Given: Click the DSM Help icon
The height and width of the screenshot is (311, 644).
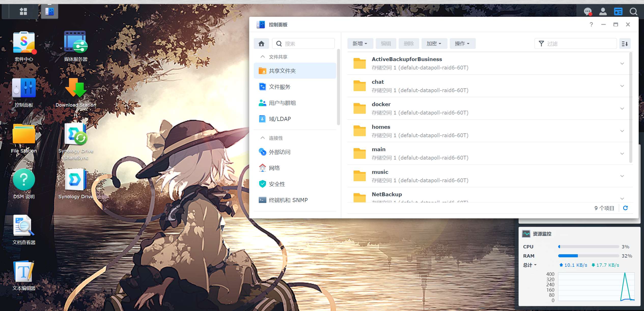Looking at the screenshot, I should point(24,180).
